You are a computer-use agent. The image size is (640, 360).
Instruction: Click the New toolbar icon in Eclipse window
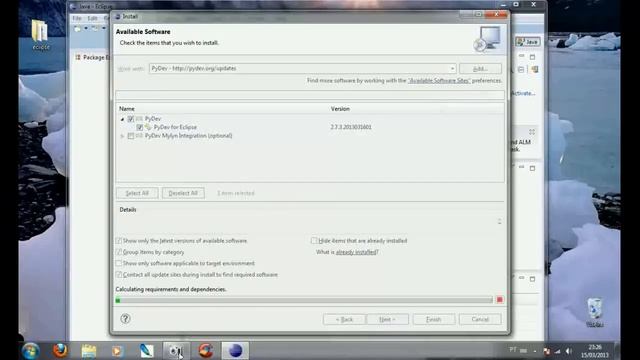coord(78,29)
